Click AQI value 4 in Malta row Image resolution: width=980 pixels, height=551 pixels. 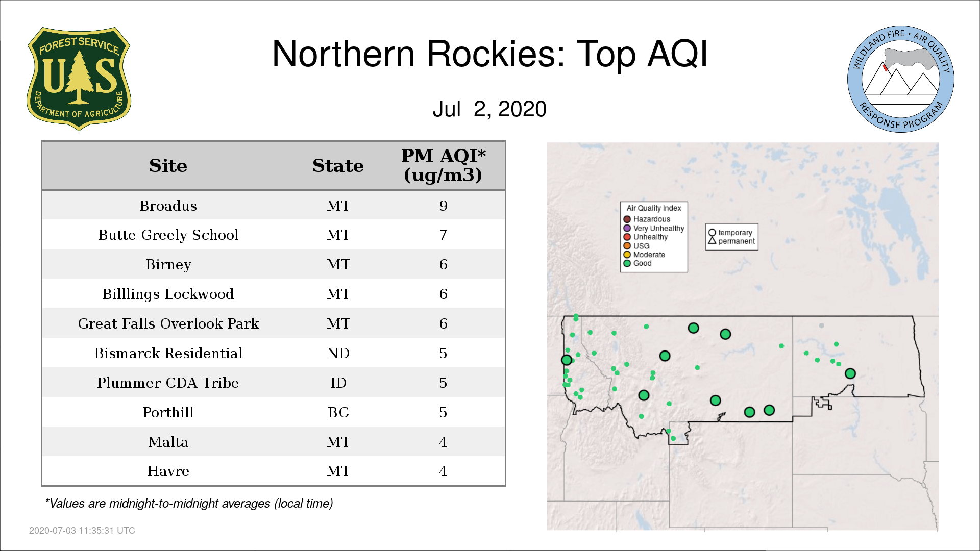point(443,442)
